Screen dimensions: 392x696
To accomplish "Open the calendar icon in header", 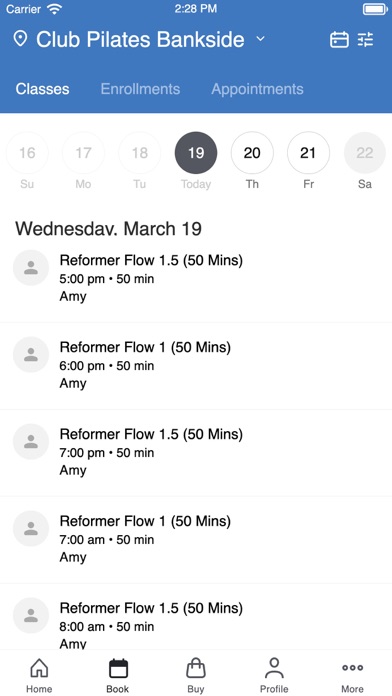I will (x=339, y=40).
